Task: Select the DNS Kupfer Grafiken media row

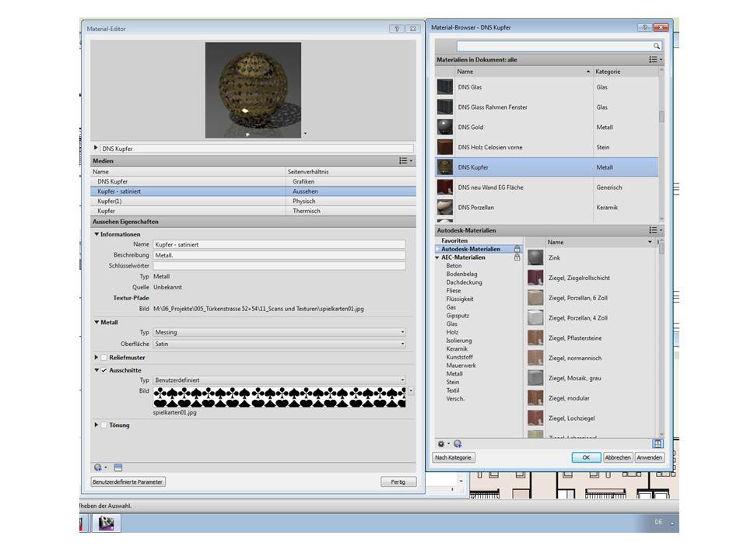Action: 253,181
